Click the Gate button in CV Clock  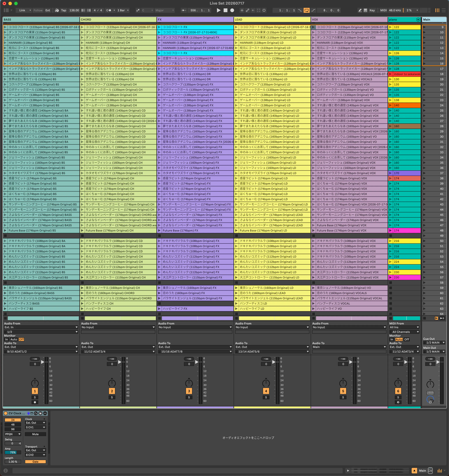tap(35, 462)
